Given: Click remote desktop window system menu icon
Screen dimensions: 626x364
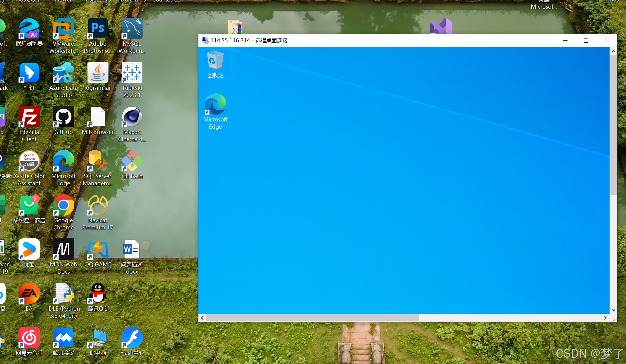Looking at the screenshot, I should tap(205, 40).
